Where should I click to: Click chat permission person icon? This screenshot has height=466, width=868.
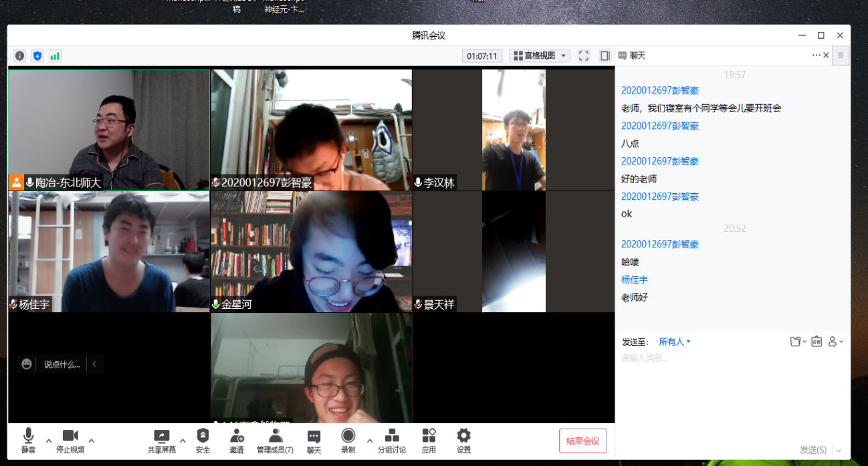click(x=833, y=342)
